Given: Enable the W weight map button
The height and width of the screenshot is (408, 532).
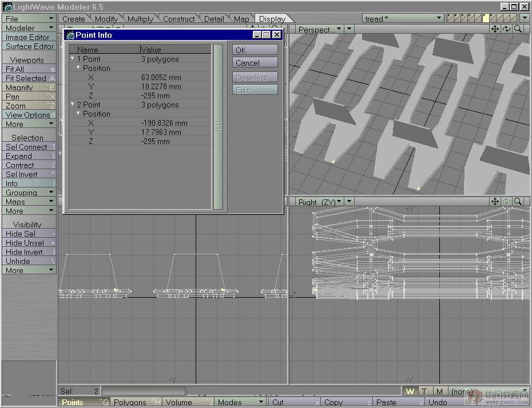Looking at the screenshot, I should [x=410, y=391].
